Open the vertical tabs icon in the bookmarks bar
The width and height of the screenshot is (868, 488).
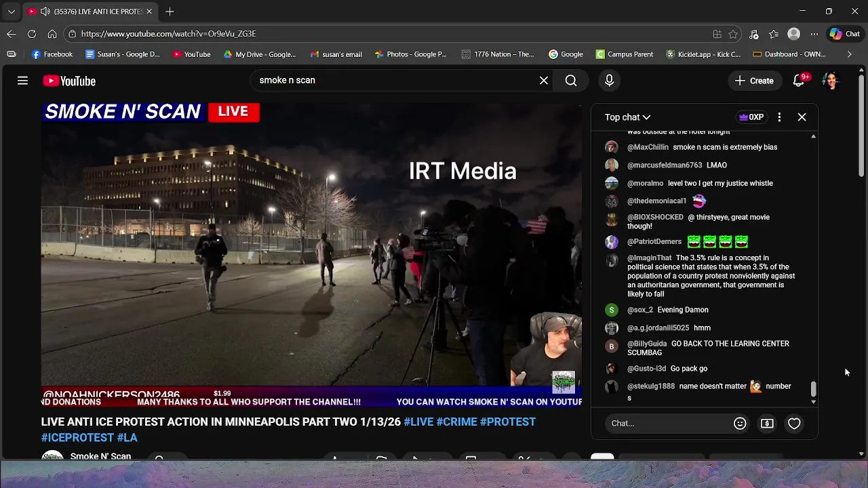(11, 54)
